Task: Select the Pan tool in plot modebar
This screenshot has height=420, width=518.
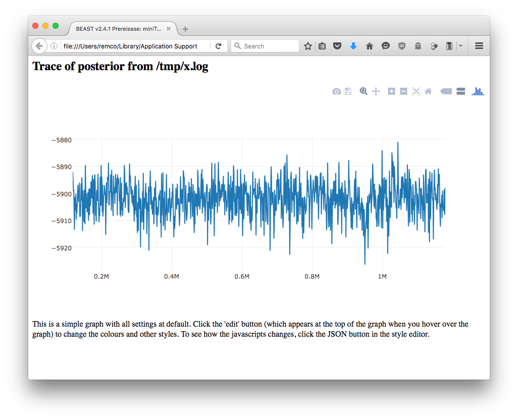Action: pos(376,91)
